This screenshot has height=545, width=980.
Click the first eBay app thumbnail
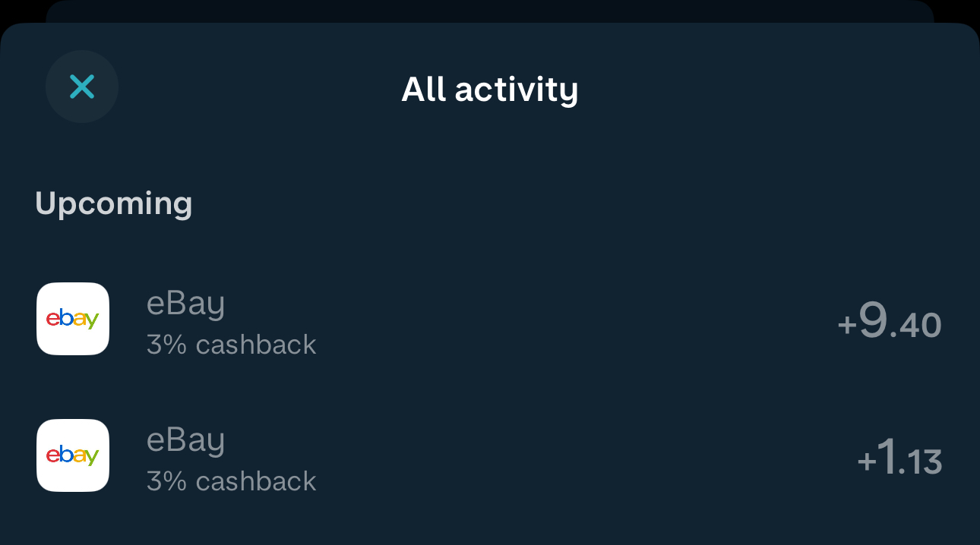tap(73, 319)
